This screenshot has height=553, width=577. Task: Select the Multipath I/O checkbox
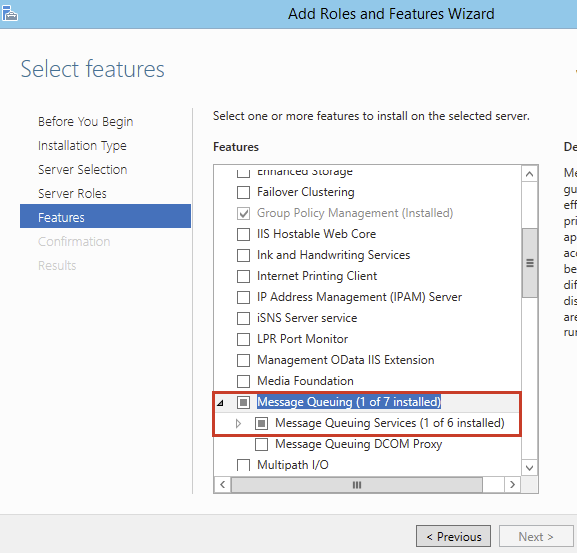(243, 465)
